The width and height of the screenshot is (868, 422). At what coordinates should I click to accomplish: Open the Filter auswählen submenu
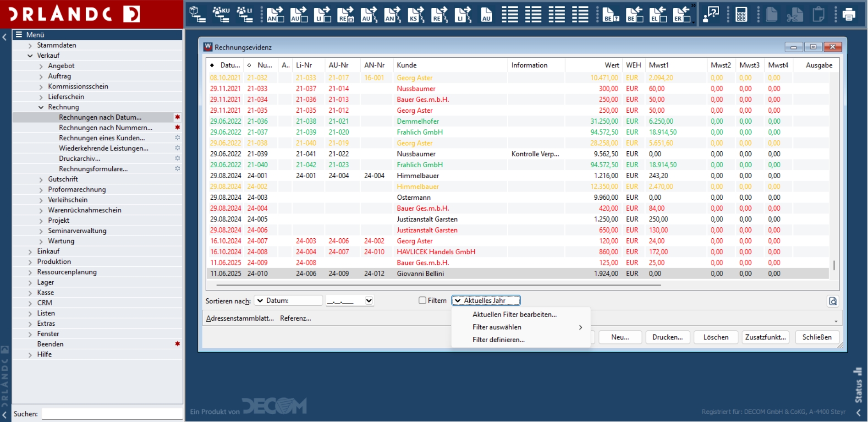(x=521, y=327)
